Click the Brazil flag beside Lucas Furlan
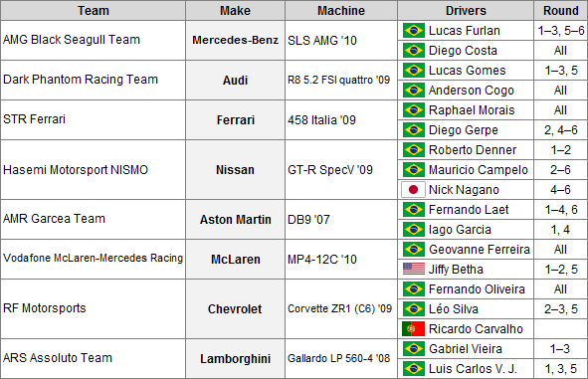This screenshot has width=588, height=379. pos(414,31)
